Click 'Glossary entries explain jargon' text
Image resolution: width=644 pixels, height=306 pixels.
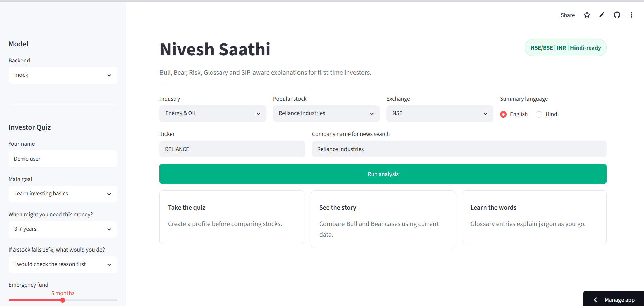(528, 224)
